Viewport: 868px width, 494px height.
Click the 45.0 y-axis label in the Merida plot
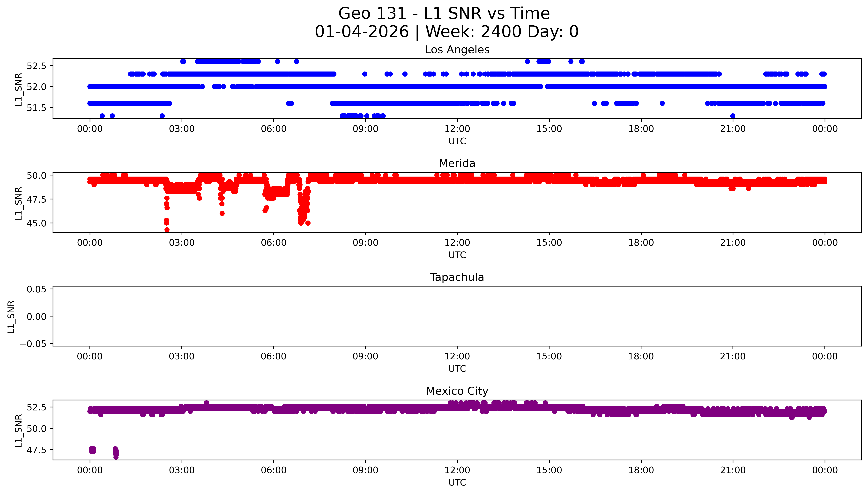click(36, 223)
